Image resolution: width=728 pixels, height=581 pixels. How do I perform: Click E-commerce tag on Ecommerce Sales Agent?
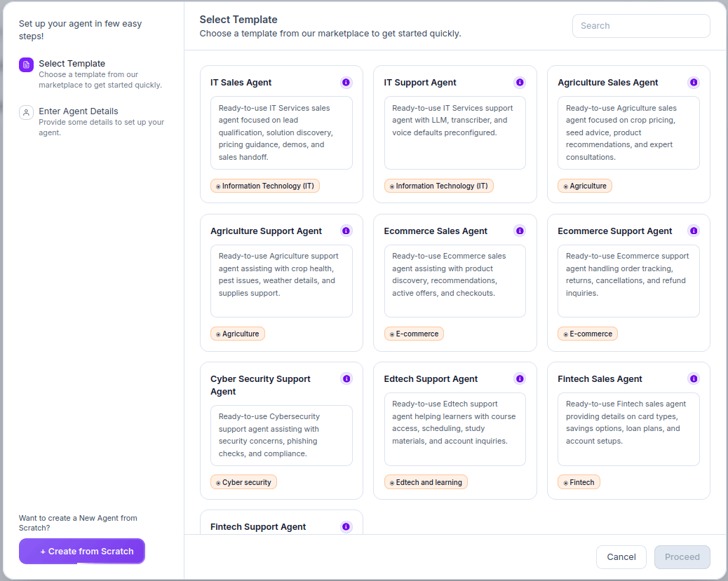(414, 334)
